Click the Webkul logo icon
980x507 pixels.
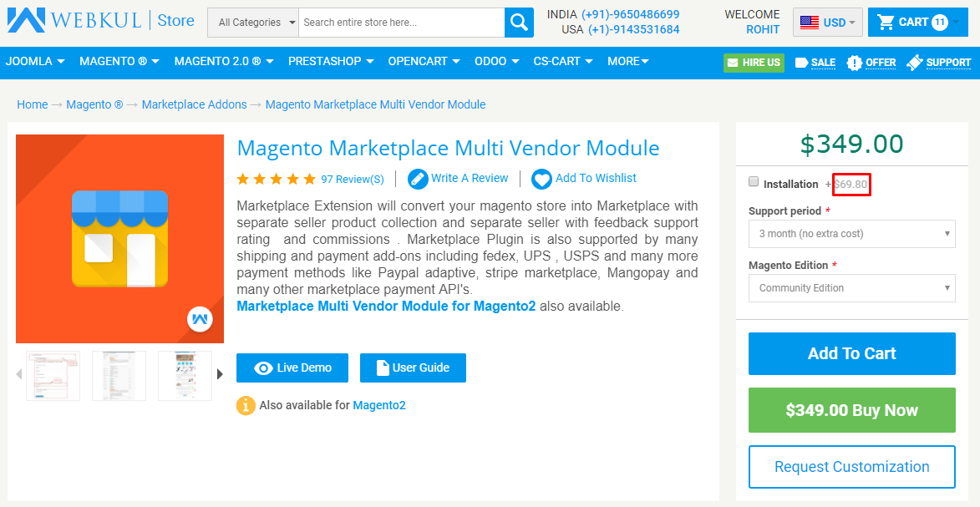coord(26,21)
